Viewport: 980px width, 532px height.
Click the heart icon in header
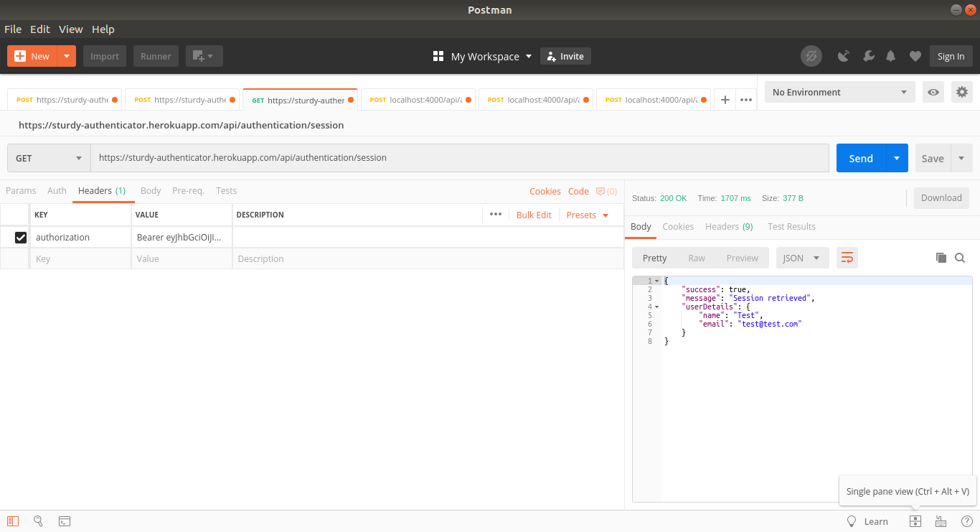pyautogui.click(x=915, y=56)
